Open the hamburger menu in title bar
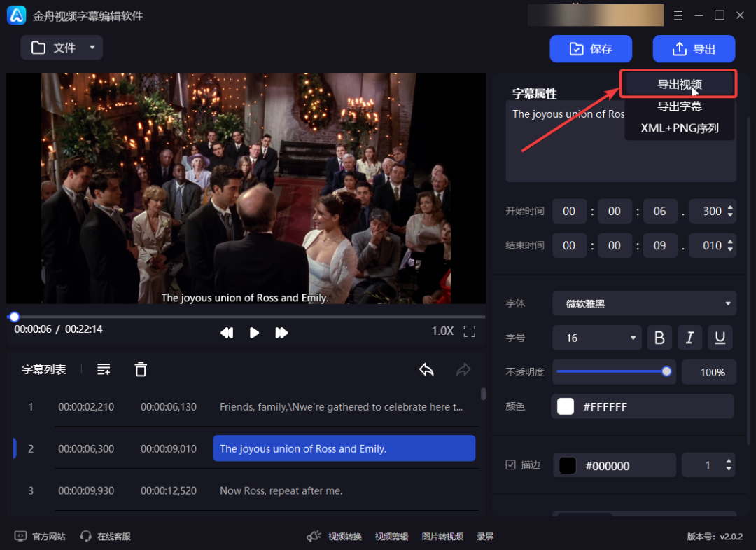 pyautogui.click(x=678, y=16)
